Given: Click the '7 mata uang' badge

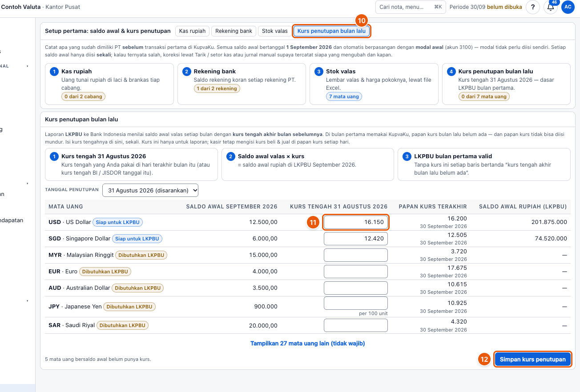Looking at the screenshot, I should [x=344, y=96].
